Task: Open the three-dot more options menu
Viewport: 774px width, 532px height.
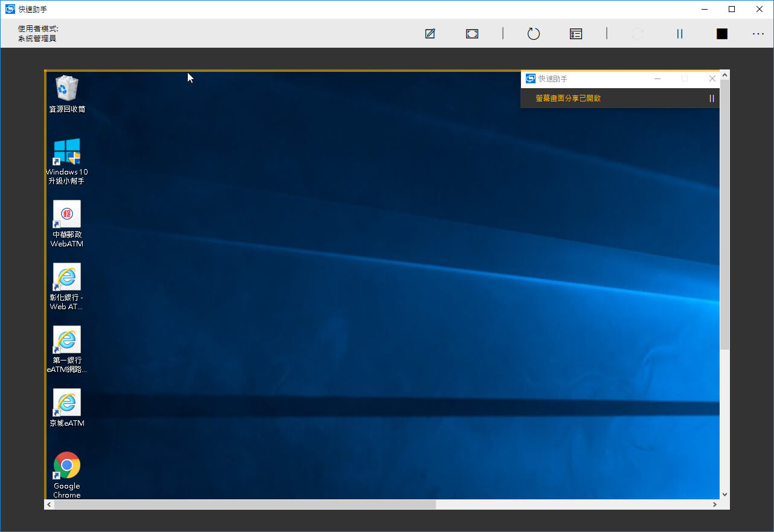Action: pyautogui.click(x=758, y=34)
